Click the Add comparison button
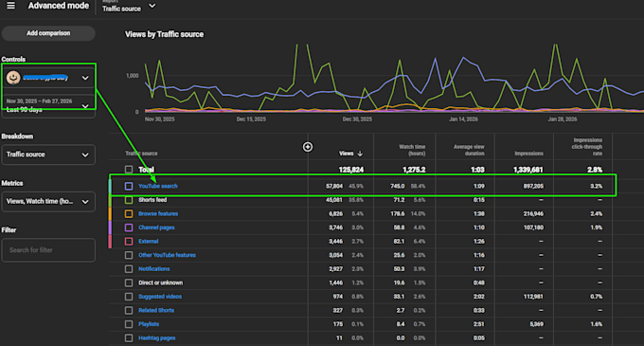This screenshot has height=346, width=644. [48, 33]
